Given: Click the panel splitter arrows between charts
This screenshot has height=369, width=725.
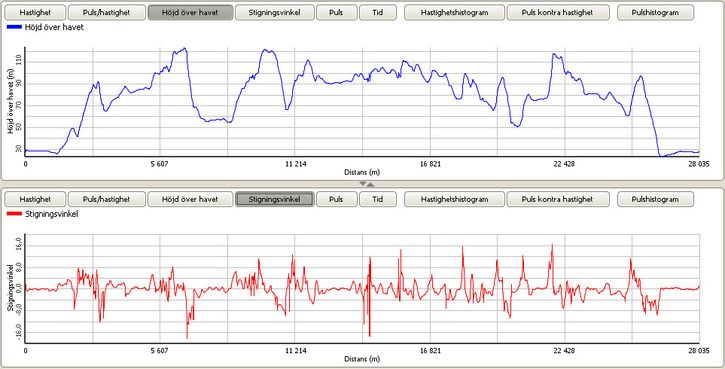Looking at the screenshot, I should click(367, 184).
